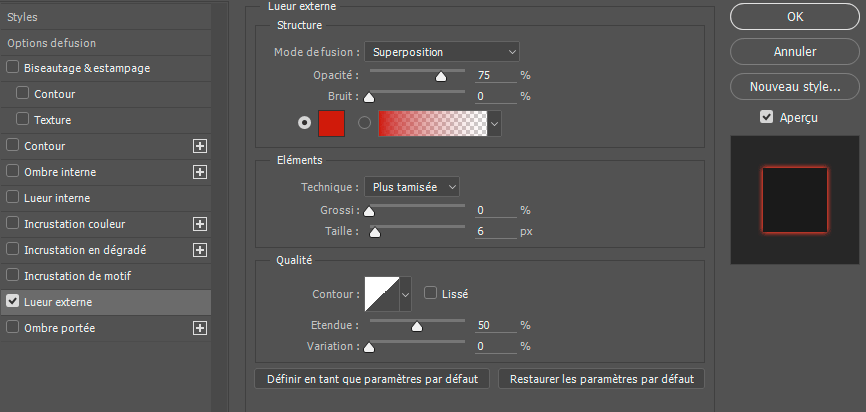Viewport: 866px width, 412px height.
Task: Enable the Biseautage & estampage checkbox
Action: [x=13, y=68]
